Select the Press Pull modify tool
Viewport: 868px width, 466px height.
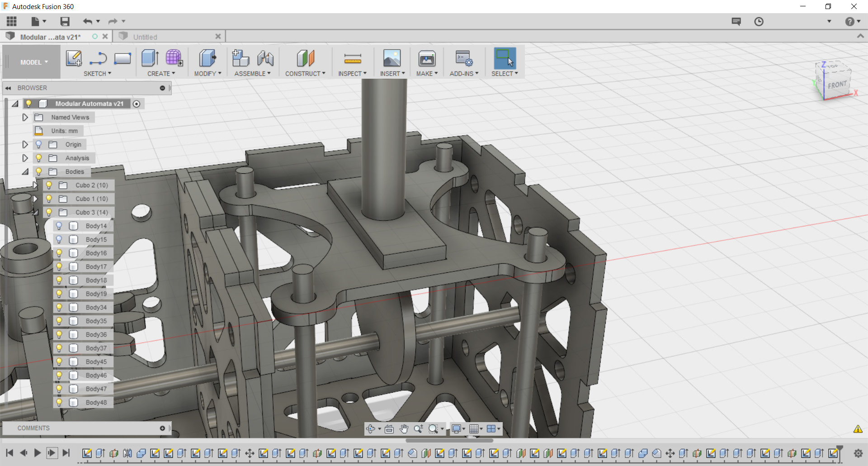point(208,58)
